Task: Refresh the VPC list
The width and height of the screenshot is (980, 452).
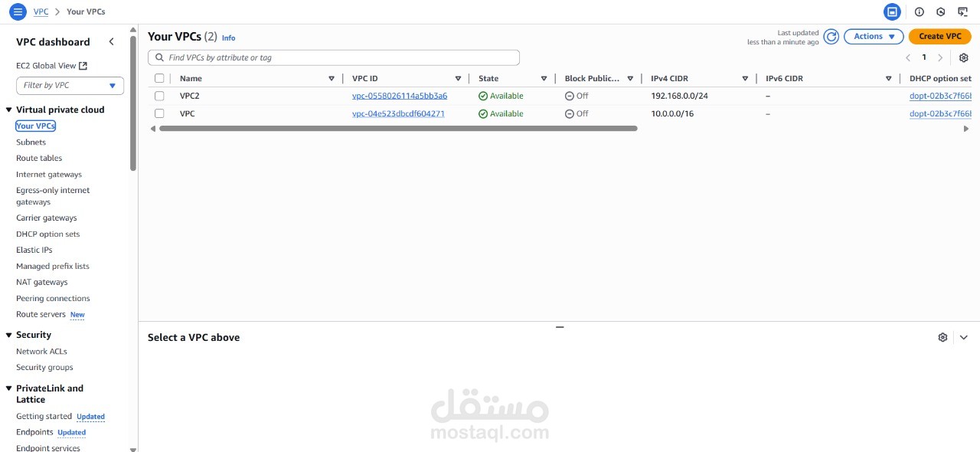Action: tap(831, 36)
